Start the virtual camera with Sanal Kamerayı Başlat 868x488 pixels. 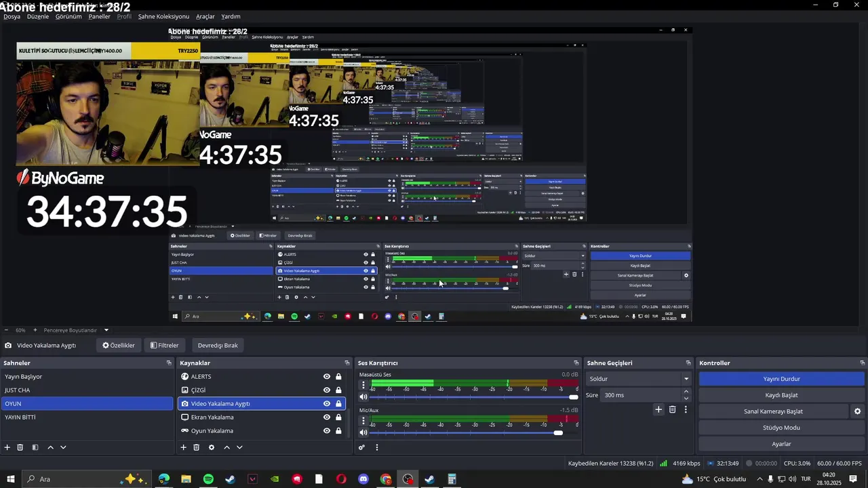[774, 411]
